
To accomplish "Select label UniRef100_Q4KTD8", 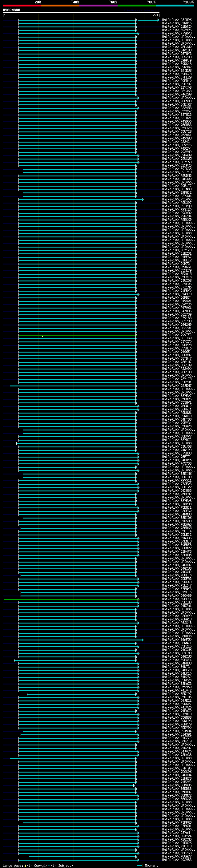I will point(177,419).
